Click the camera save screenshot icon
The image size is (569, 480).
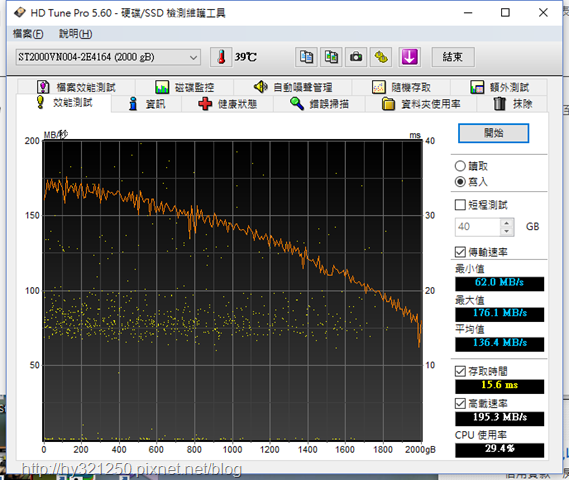point(356,57)
